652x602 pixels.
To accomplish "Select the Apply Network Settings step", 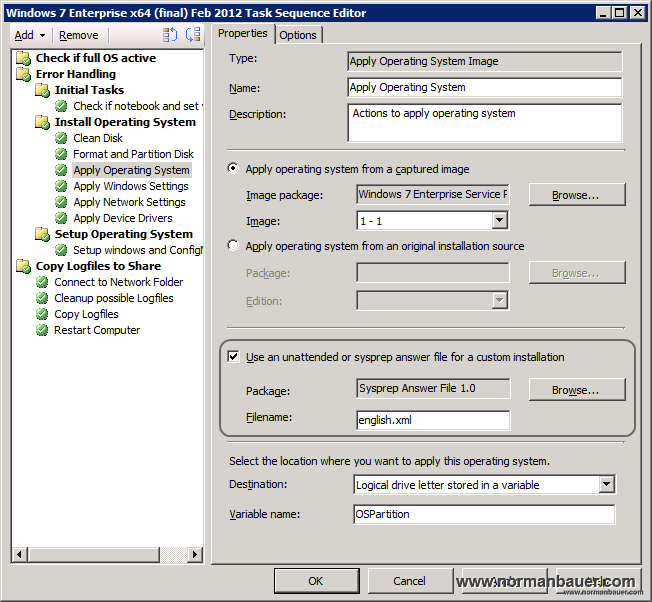I will coord(129,202).
